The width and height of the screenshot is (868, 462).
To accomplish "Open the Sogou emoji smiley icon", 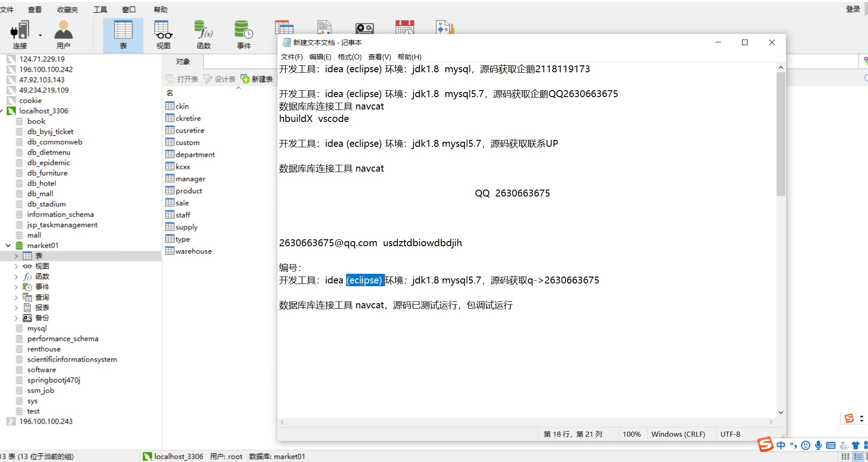I will [x=805, y=445].
